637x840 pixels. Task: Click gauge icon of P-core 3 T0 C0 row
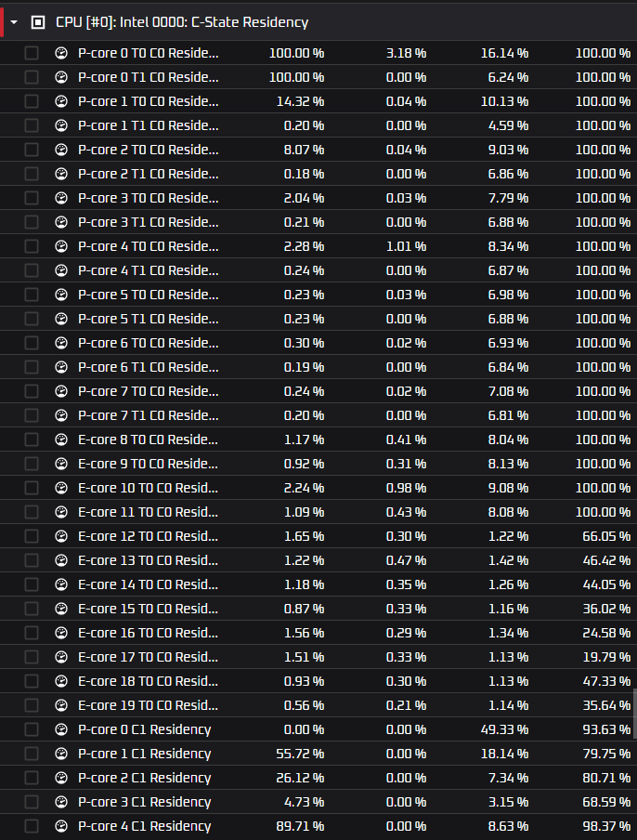pyautogui.click(x=61, y=198)
